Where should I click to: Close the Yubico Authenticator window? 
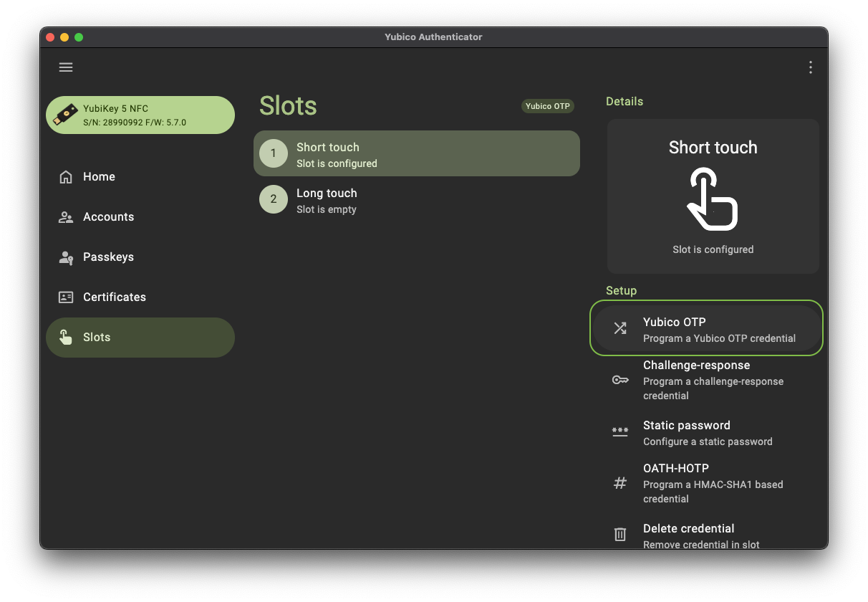pos(50,37)
